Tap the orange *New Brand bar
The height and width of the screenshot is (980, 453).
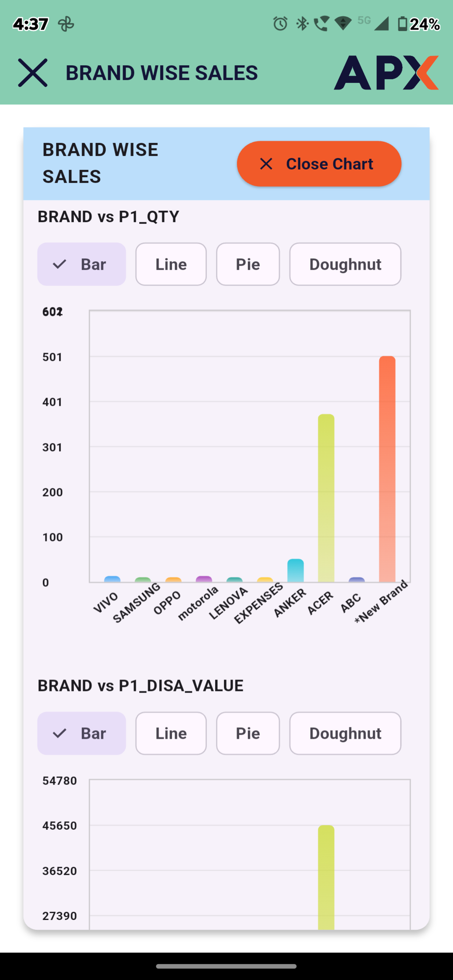click(387, 469)
